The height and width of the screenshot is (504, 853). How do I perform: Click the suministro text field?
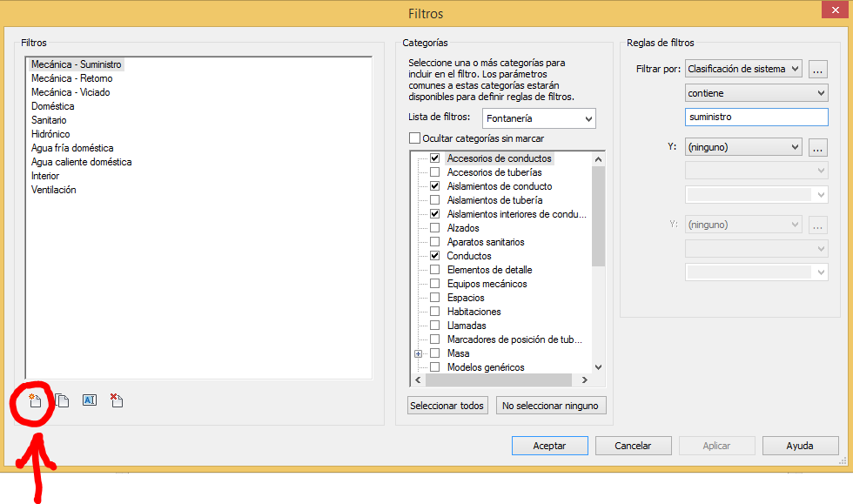pyautogui.click(x=756, y=117)
